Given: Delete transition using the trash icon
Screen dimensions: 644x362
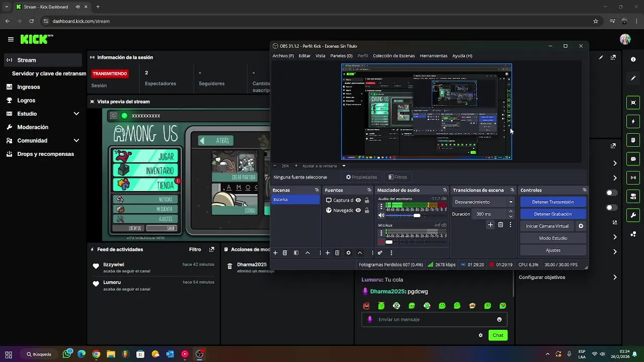Looking at the screenshot, I should point(501,225).
